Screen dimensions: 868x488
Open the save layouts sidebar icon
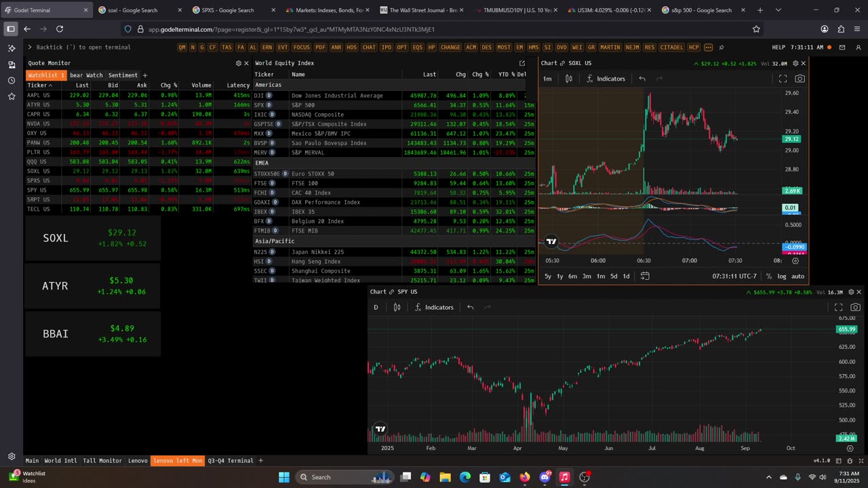pyautogui.click(x=12, y=64)
